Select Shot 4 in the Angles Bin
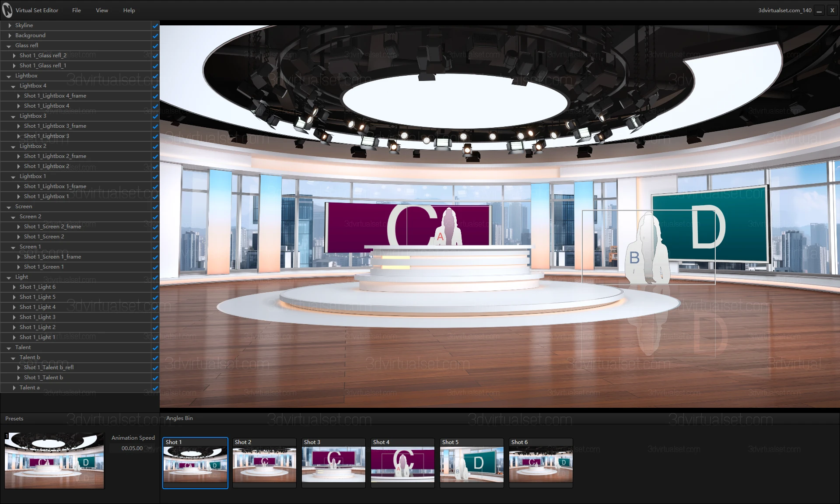Screen dimensions: 840x504 tap(402, 463)
